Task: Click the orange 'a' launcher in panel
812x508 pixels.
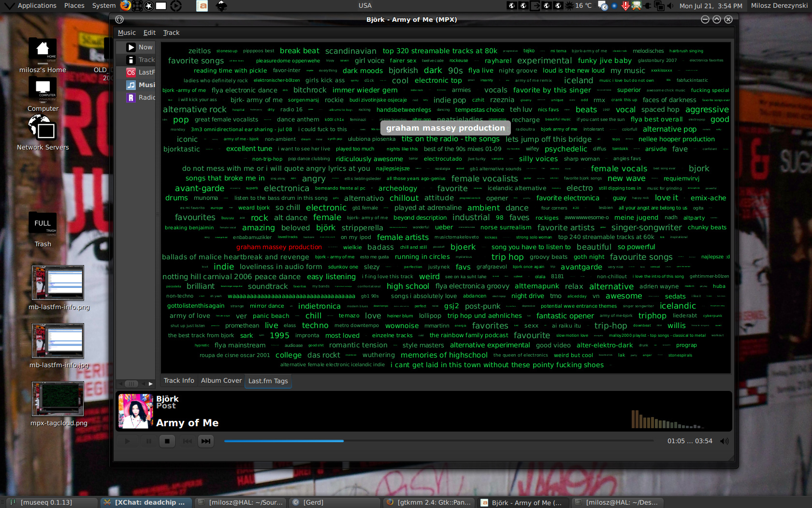Action: [x=202, y=6]
